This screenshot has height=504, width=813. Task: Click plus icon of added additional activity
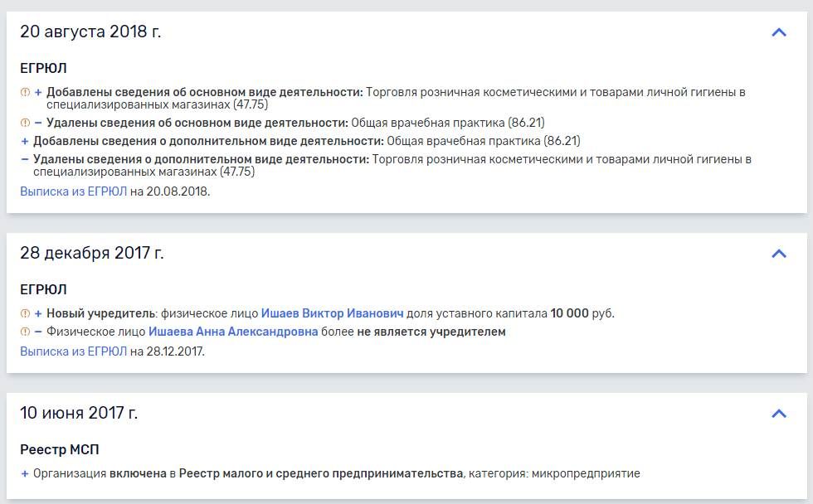[24, 142]
